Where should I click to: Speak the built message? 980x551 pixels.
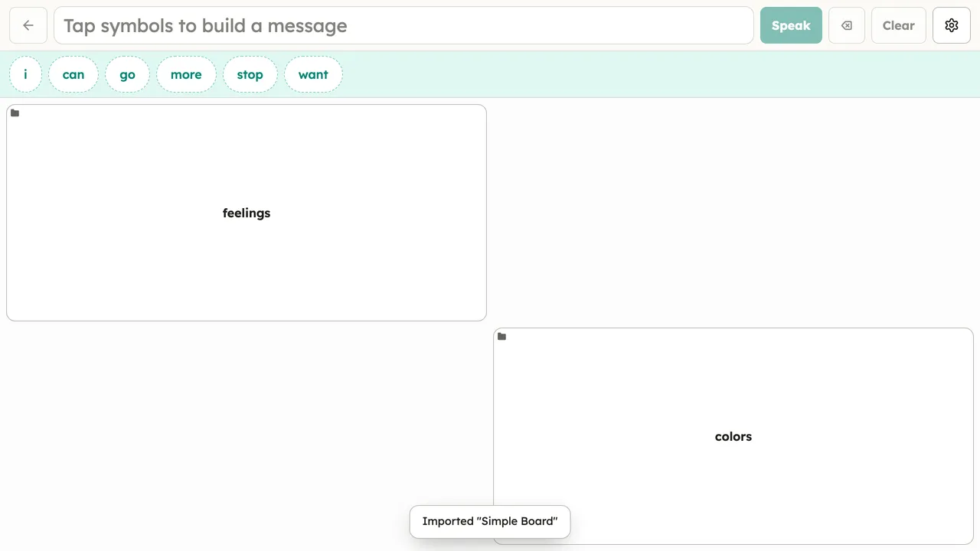click(x=791, y=25)
